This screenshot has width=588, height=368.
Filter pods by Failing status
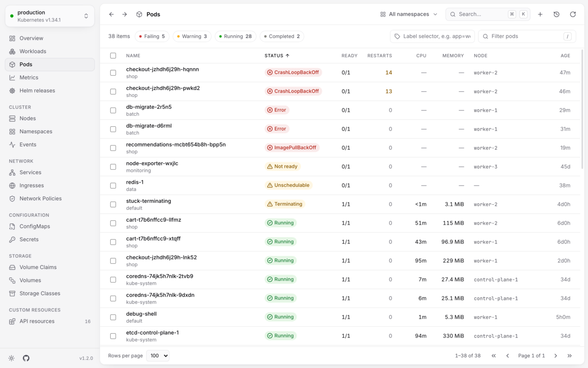(x=152, y=36)
